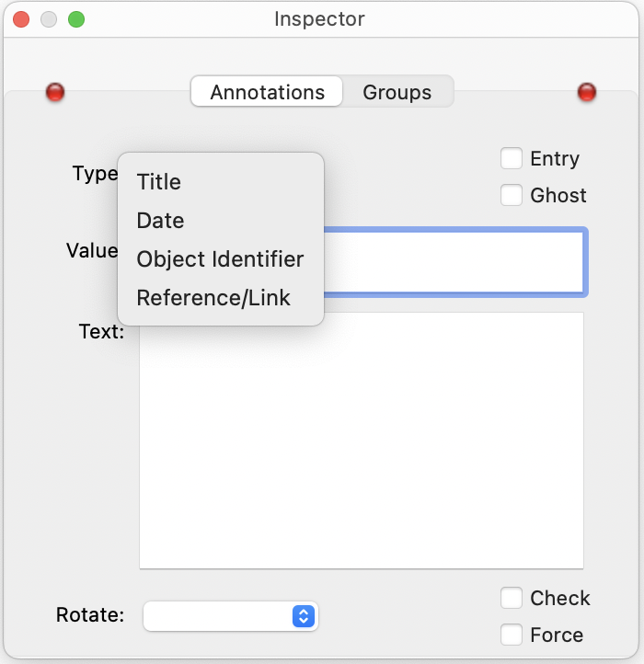Enable the Force checkbox
The height and width of the screenshot is (664, 644).
pyautogui.click(x=512, y=635)
